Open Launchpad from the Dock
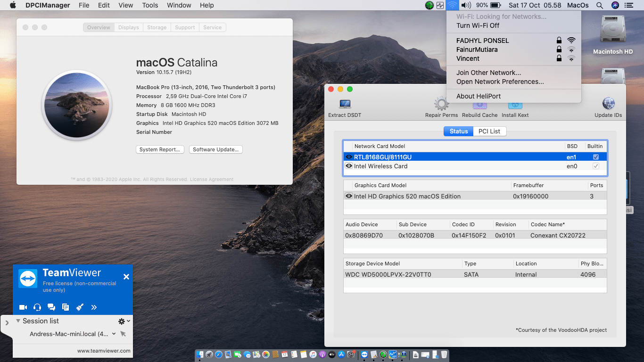Viewport: 644px width, 362px height. [x=209, y=354]
